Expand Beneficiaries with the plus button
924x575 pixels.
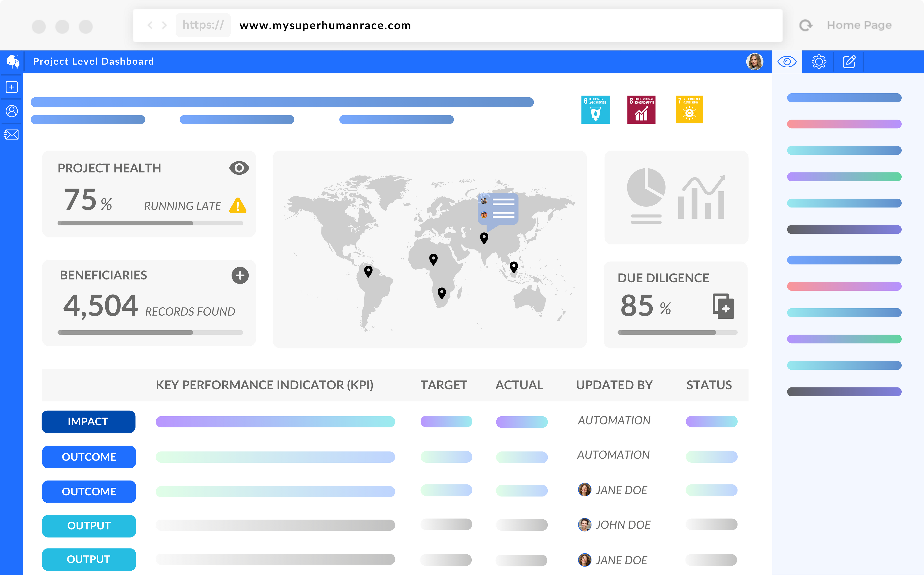pyautogui.click(x=240, y=275)
